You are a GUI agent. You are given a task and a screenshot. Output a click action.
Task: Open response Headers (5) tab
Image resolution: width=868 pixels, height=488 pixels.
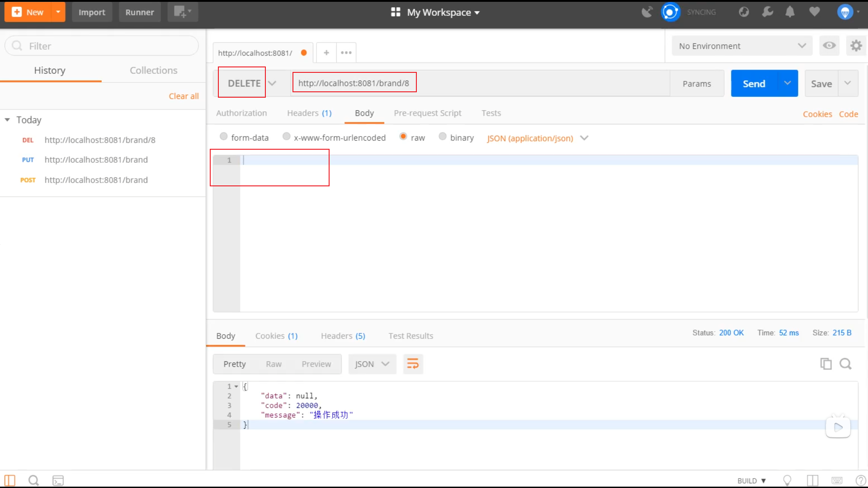[343, 336]
